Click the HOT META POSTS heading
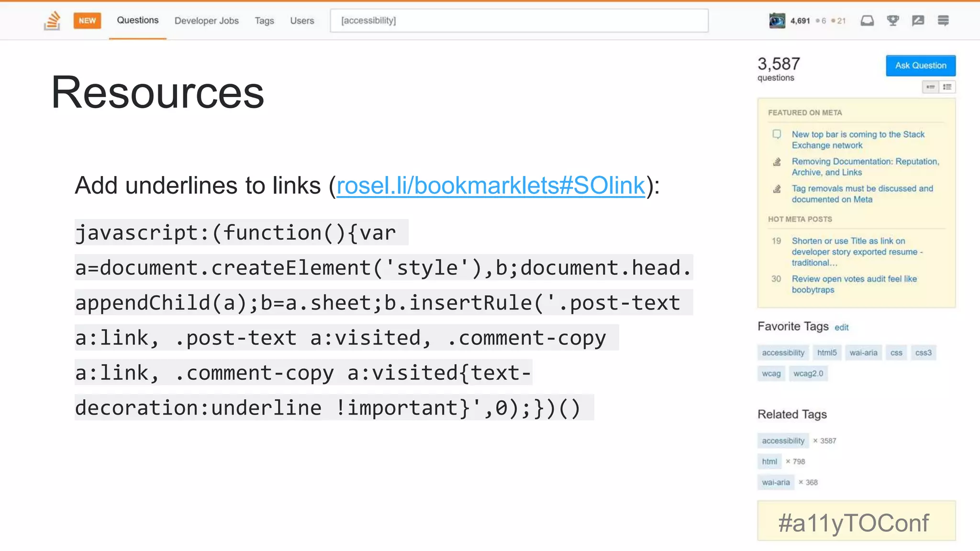Screen dimensions: 980x551 pos(800,220)
